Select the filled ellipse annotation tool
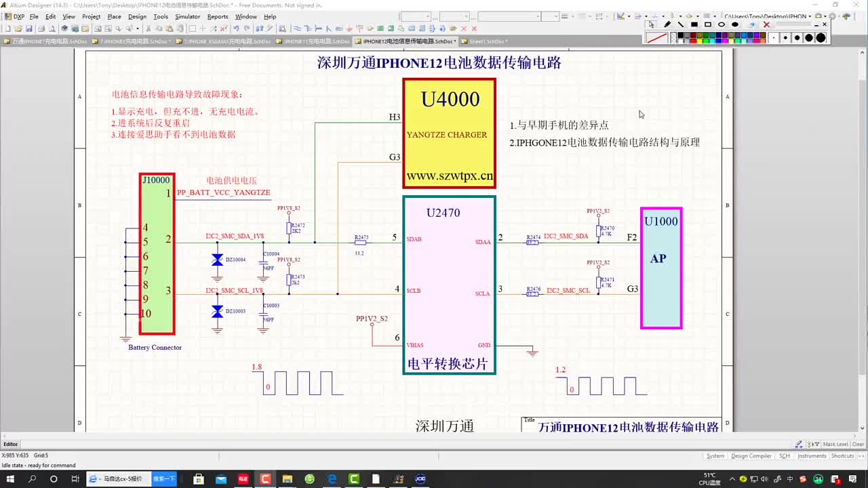The width and height of the screenshot is (868, 488). pyautogui.click(x=735, y=24)
